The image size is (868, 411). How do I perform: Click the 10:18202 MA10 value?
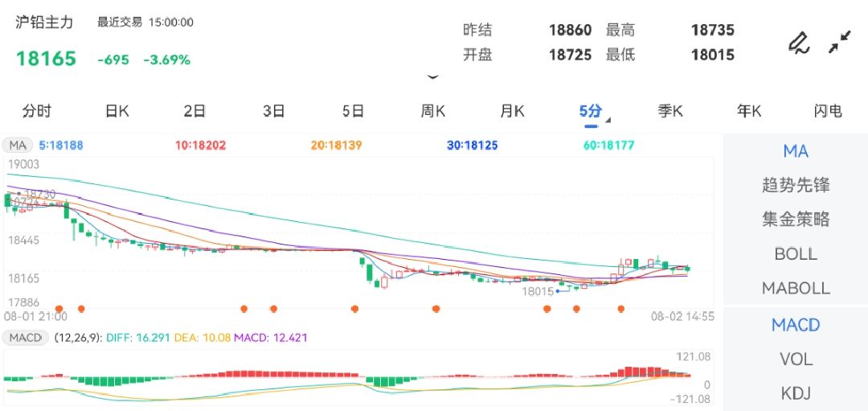click(x=200, y=146)
